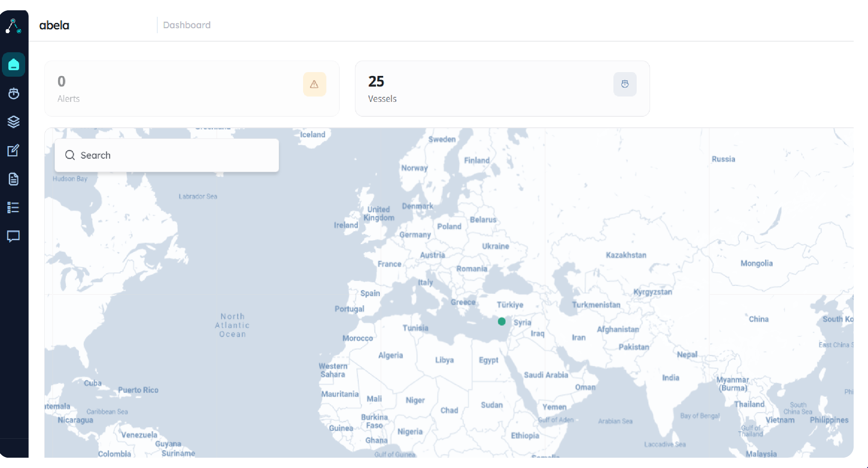This screenshot has height=468, width=868.
Task: Click the Venezuela map label
Action: click(x=139, y=435)
